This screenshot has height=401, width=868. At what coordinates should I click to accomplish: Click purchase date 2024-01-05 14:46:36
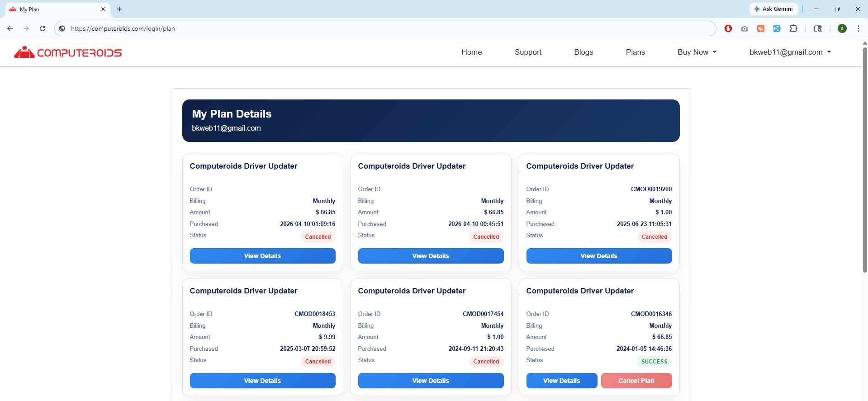(x=644, y=349)
